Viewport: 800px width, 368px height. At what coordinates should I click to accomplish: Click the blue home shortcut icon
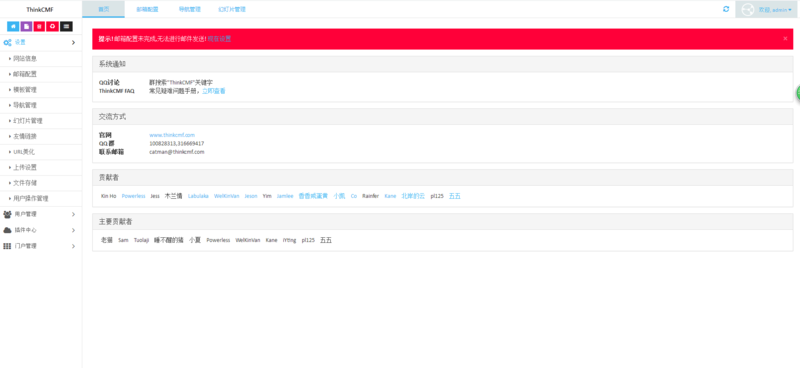[x=13, y=26]
